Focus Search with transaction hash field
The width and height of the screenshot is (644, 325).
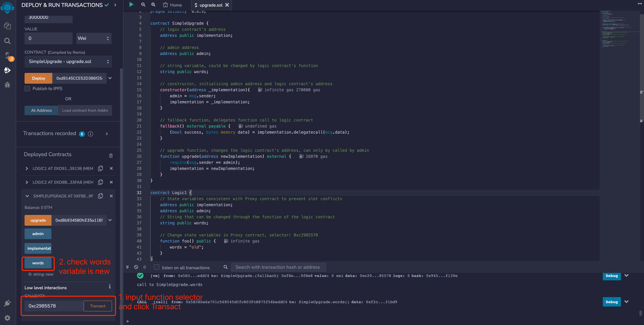point(278,267)
